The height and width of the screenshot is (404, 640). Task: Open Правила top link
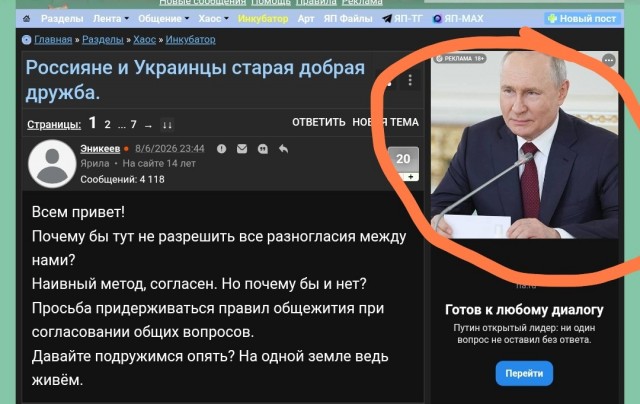tap(316, 2)
